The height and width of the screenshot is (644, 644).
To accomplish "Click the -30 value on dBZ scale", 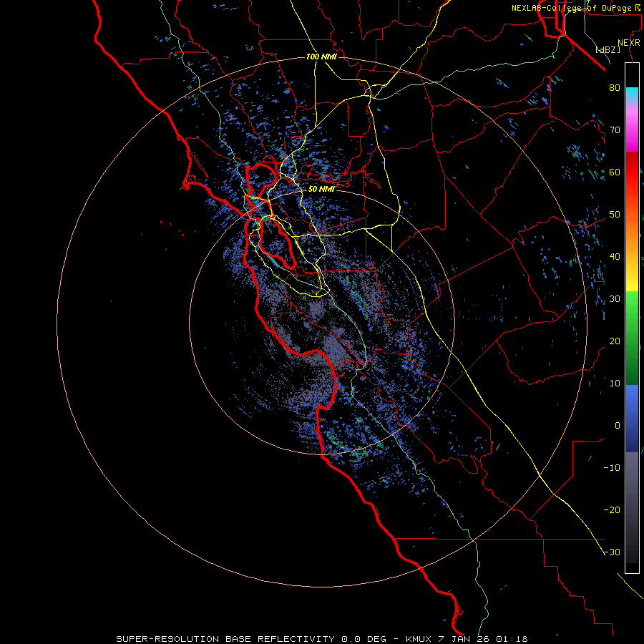I will [612, 552].
